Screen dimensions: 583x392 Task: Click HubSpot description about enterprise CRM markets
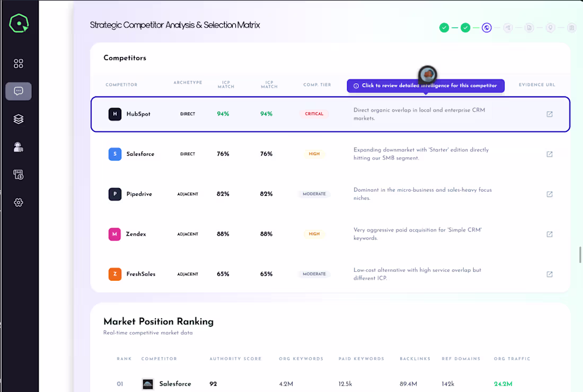(x=419, y=114)
